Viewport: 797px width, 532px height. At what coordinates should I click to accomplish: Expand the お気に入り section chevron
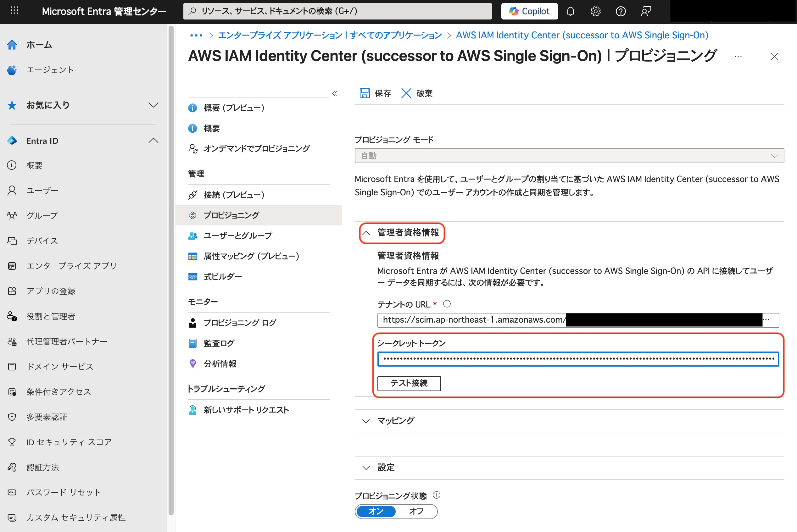click(x=153, y=105)
